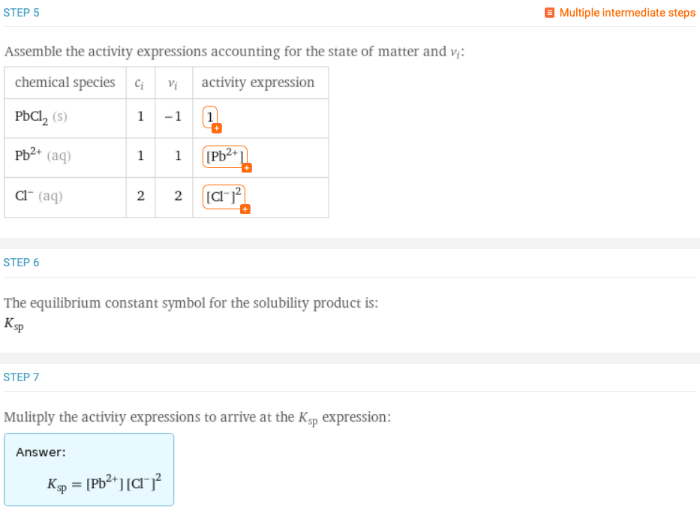
Task: Click the Answer label in the result box
Action: point(40,452)
